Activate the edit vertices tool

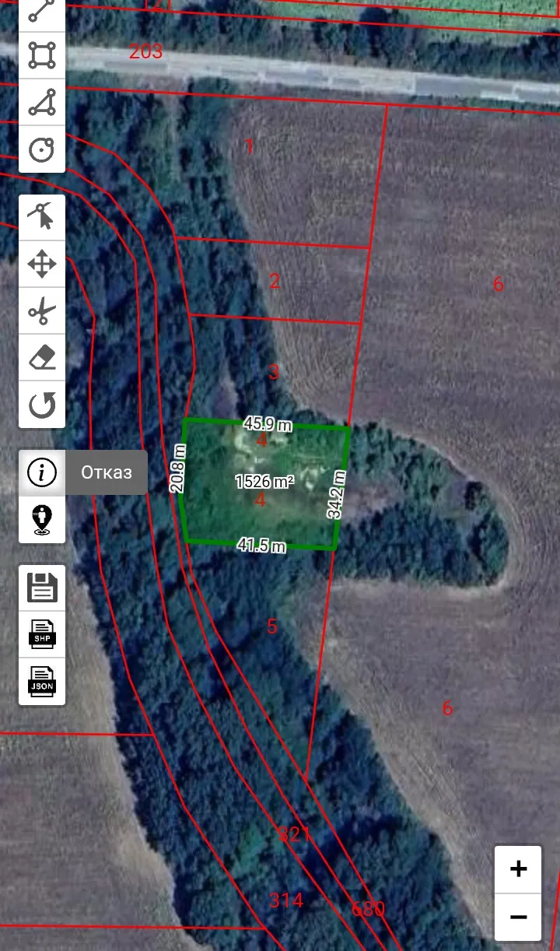tap(42, 217)
